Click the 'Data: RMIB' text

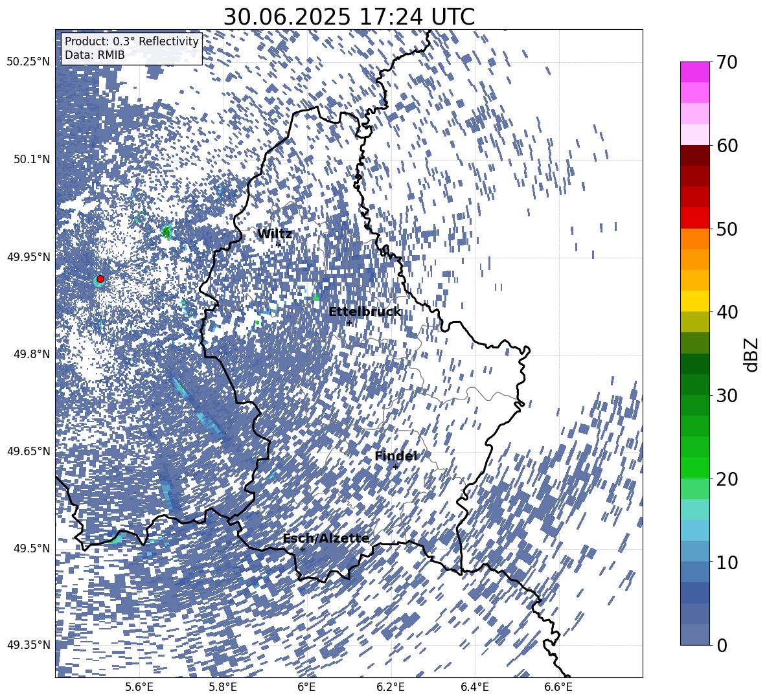point(95,55)
